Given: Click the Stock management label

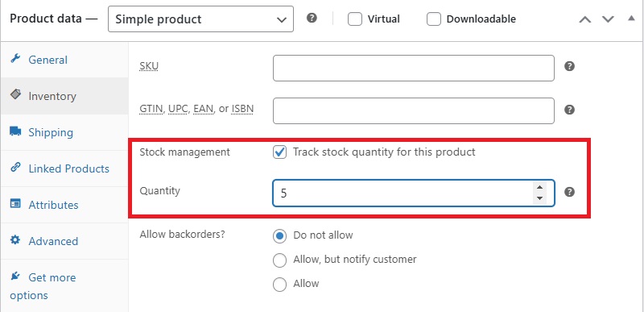Looking at the screenshot, I should point(185,152).
